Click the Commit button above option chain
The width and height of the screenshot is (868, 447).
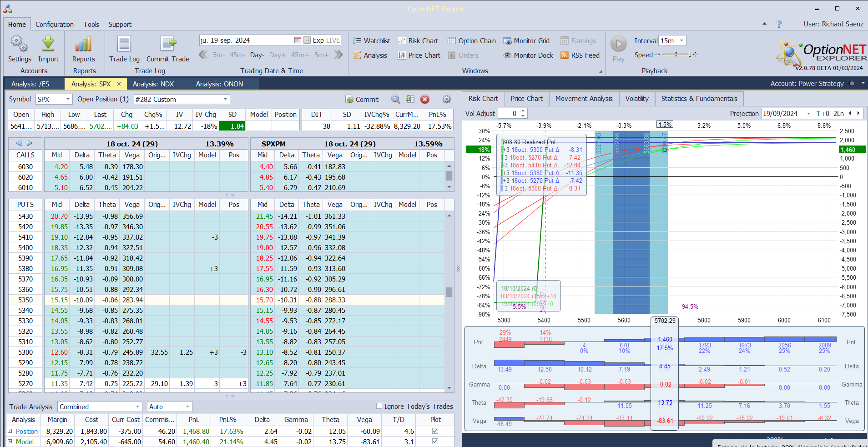[x=362, y=99]
